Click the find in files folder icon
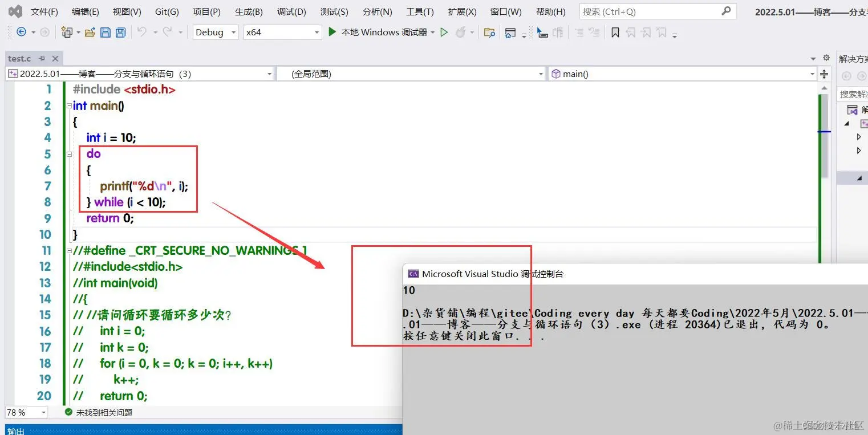868x435 pixels. point(489,32)
